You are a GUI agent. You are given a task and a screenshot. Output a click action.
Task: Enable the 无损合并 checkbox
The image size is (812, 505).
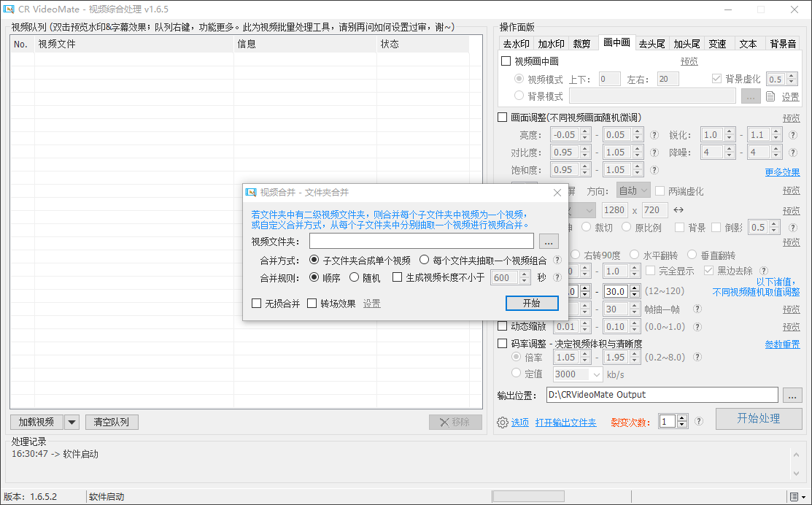point(257,304)
